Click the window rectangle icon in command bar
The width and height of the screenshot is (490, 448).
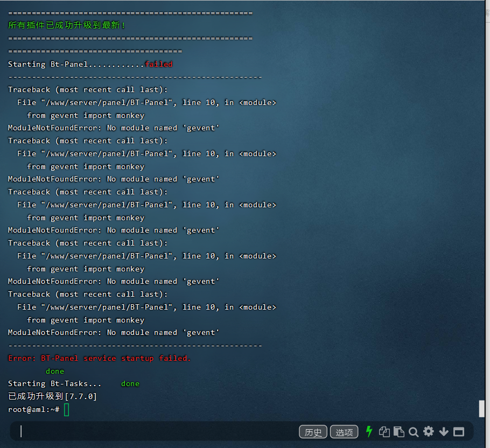pyautogui.click(x=459, y=432)
